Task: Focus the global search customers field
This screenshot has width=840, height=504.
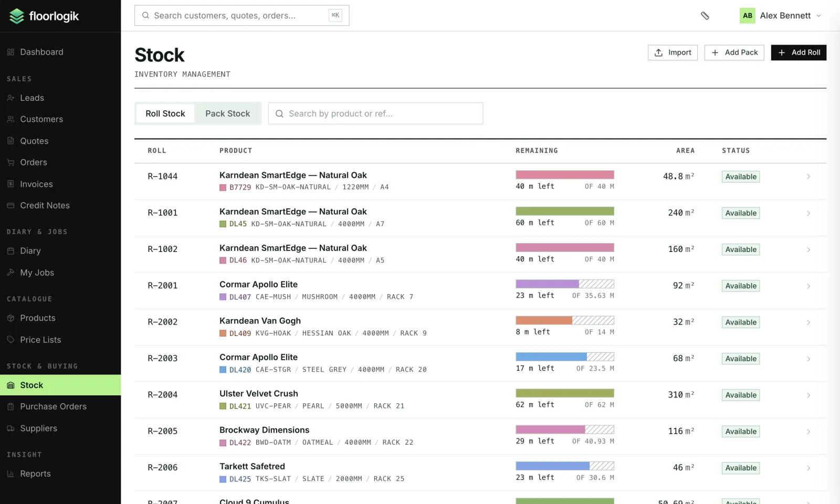Action: [x=241, y=16]
